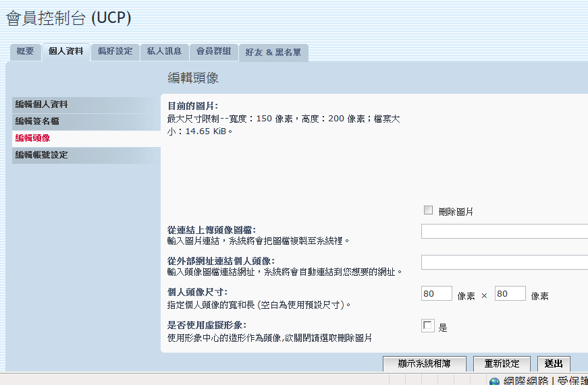Click the globe 網際網路 status bar icon

click(495, 381)
